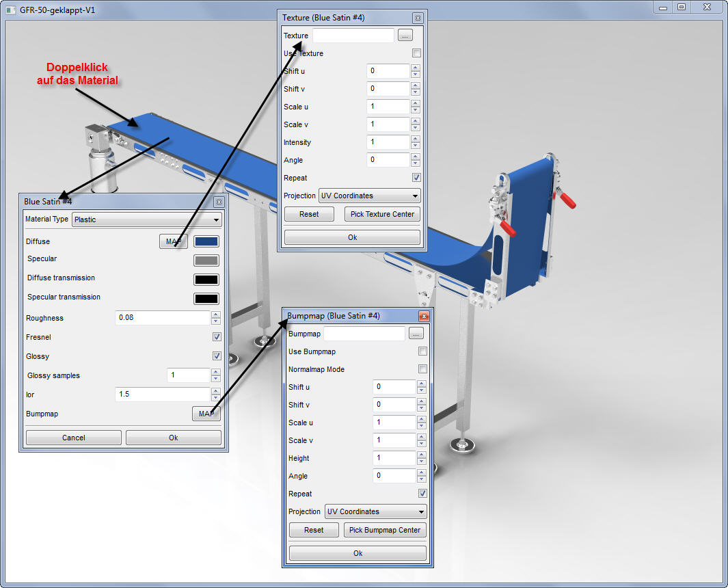728x588 pixels.
Task: Open Texture dialog Projection dropdown
Action: pyautogui.click(x=370, y=196)
